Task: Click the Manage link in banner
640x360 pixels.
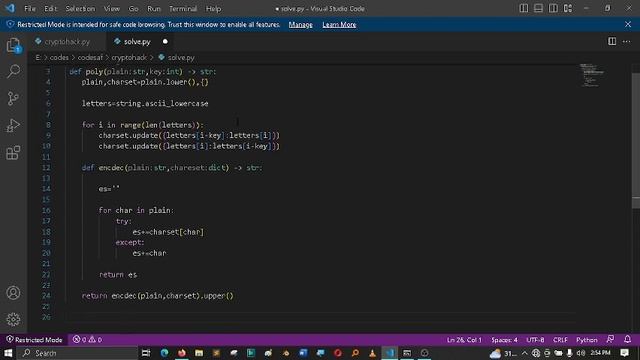Action: point(300,24)
